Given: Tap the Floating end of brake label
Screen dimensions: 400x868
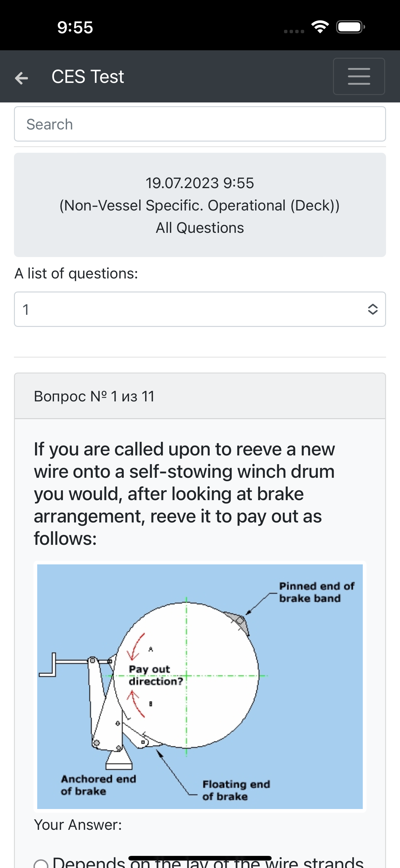Looking at the screenshot, I should pyautogui.click(x=236, y=790).
